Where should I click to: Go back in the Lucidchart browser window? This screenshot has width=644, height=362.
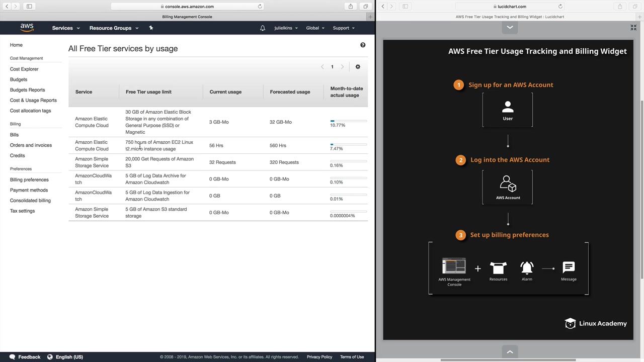tap(383, 7)
